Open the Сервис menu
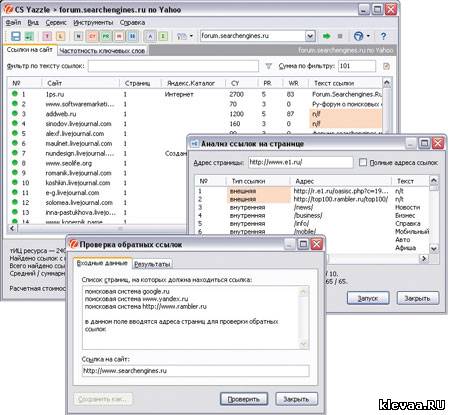The height and width of the screenshot is (415, 450). (56, 23)
